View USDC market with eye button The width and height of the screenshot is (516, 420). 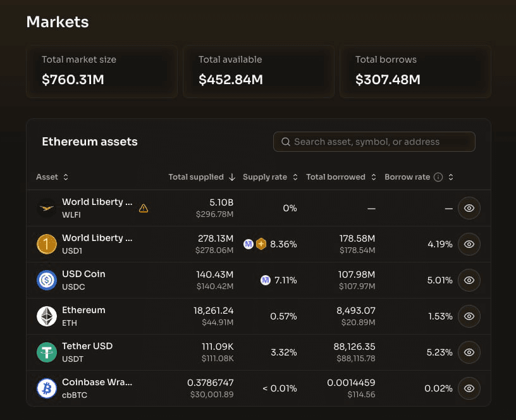pos(469,280)
